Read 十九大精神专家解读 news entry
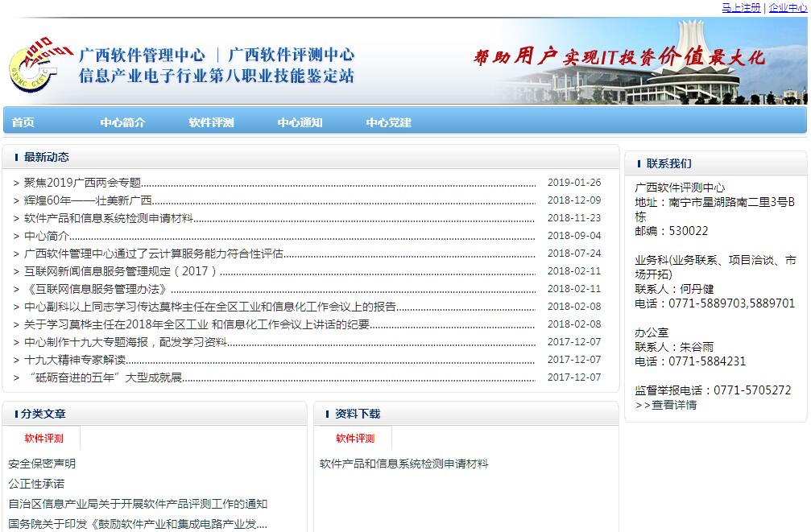The height and width of the screenshot is (532, 811). point(75,360)
